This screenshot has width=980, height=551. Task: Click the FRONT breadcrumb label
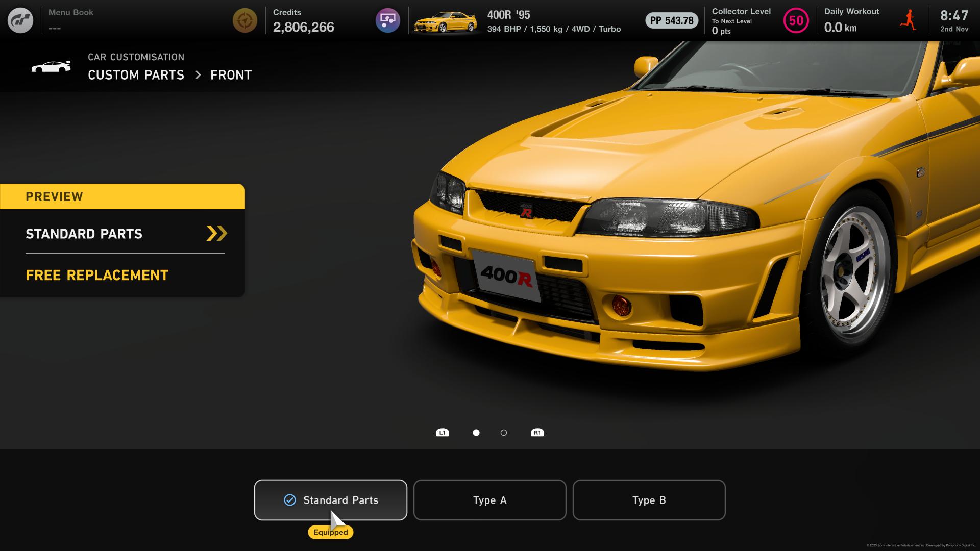point(231,75)
